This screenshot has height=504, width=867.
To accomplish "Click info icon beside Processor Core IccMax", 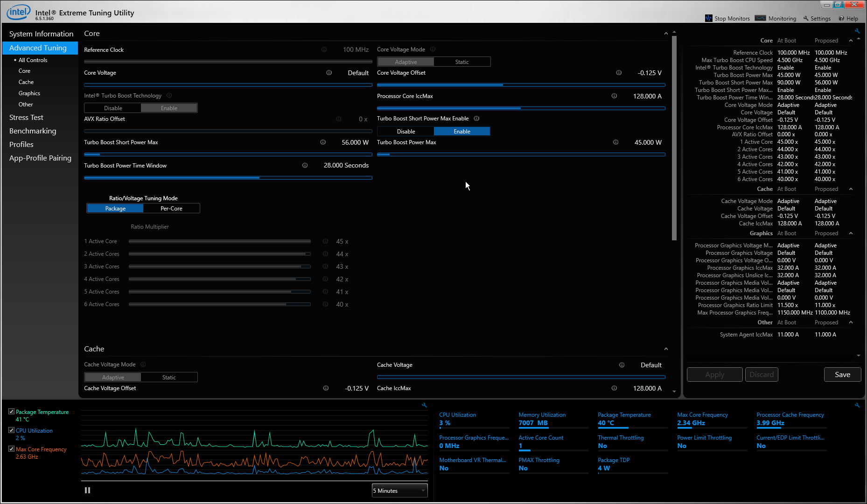I will coord(614,96).
